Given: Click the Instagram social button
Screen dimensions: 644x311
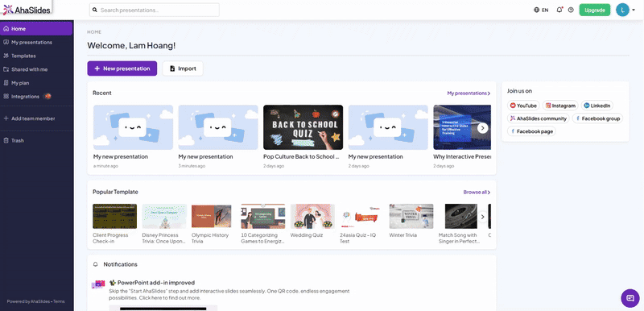Looking at the screenshot, I should click(560, 106).
